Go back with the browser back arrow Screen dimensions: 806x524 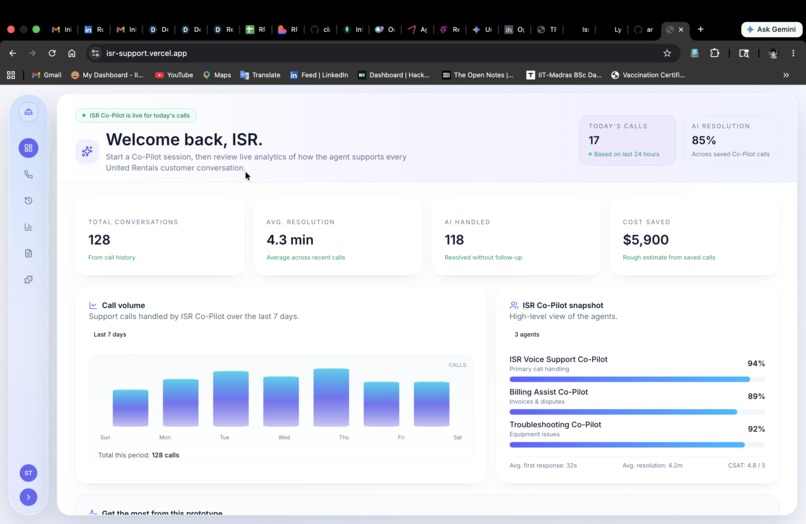[12, 53]
